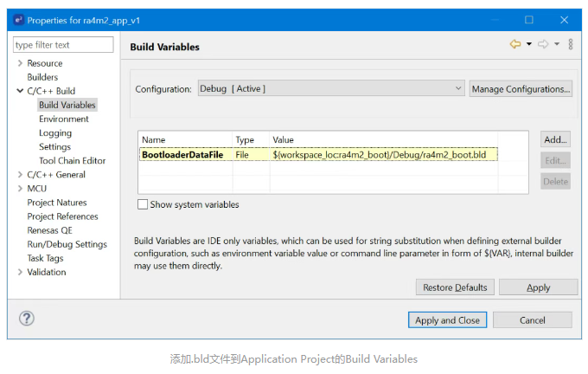The width and height of the screenshot is (588, 374).
Task: Click the Edit... button
Action: 555,160
